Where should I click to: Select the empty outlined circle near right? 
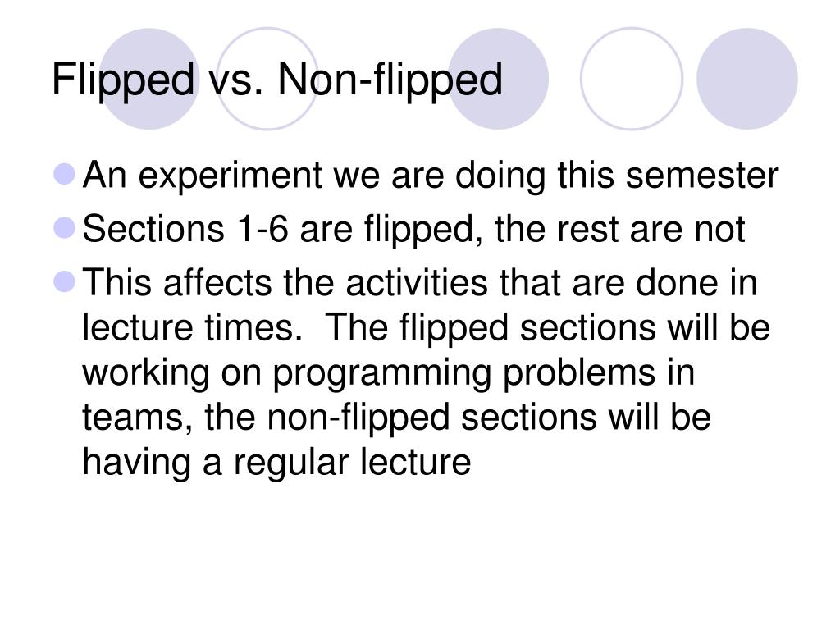pyautogui.click(x=632, y=79)
